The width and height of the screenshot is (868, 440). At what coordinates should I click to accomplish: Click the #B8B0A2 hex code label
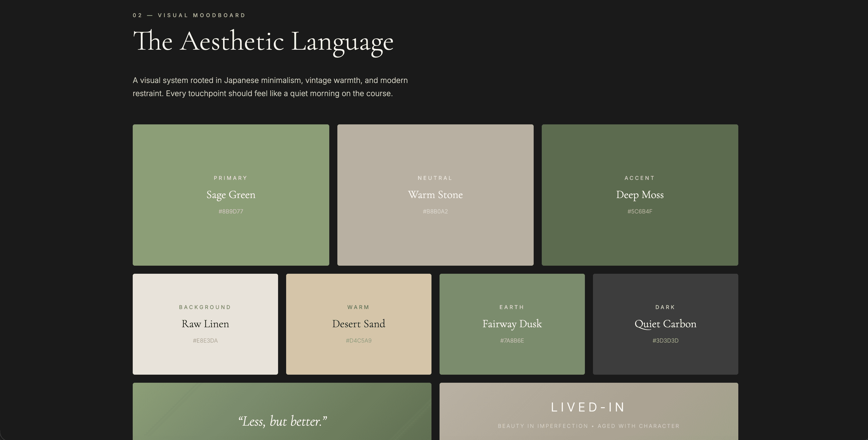pos(435,212)
